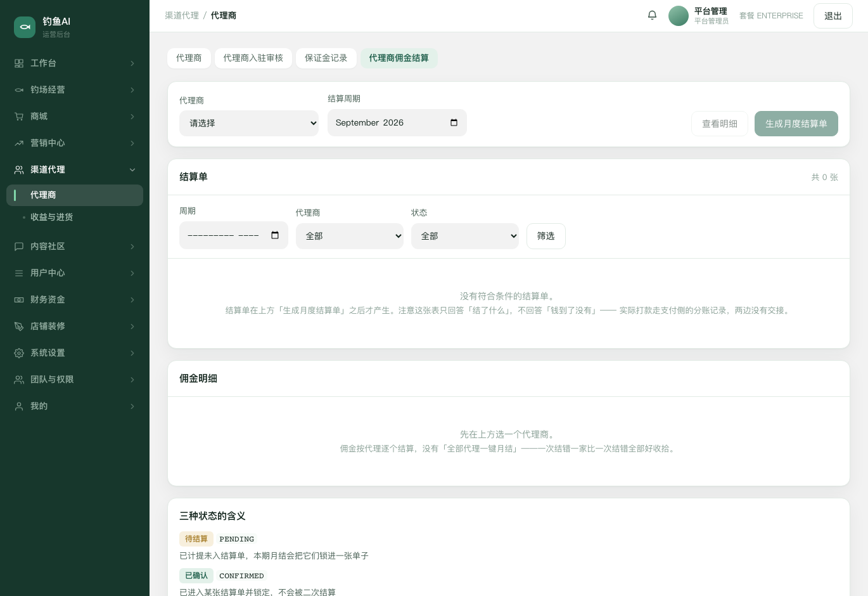Click the 生成月度结算单 button
The width and height of the screenshot is (868, 596).
796,124
